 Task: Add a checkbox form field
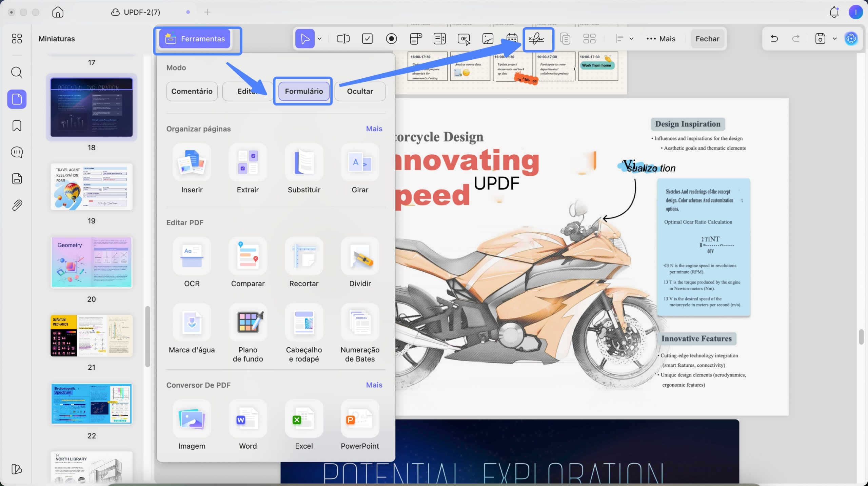367,39
